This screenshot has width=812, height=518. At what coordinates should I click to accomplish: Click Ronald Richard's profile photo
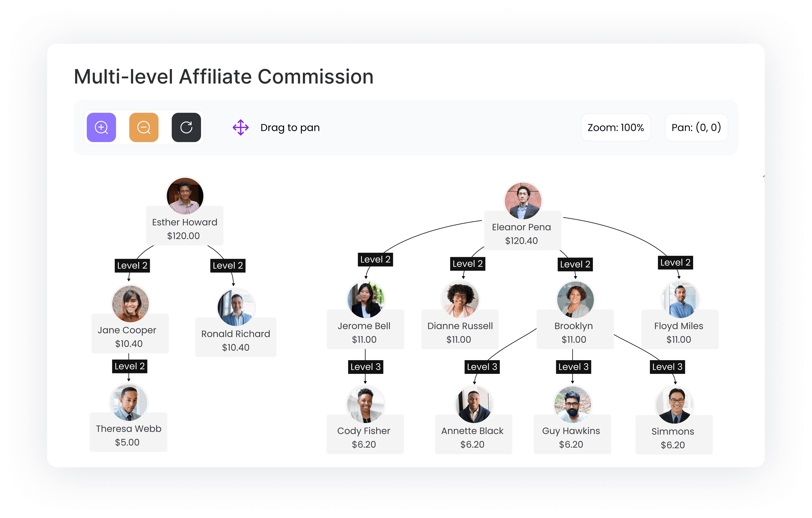[236, 307]
